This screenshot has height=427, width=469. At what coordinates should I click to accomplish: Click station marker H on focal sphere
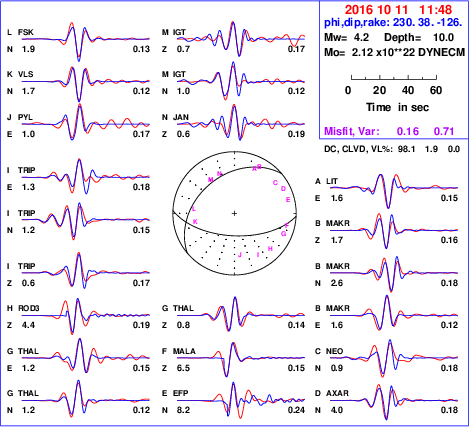(x=270, y=249)
